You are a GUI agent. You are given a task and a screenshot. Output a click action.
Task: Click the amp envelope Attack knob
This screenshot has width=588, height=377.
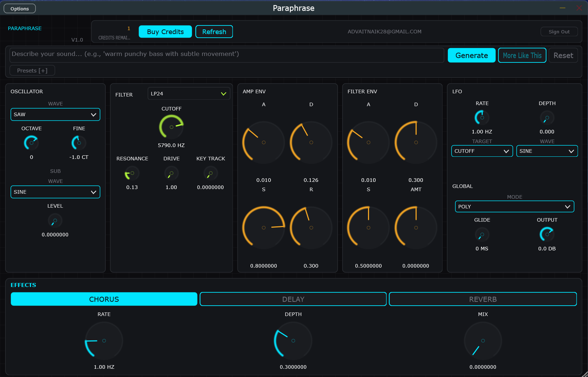[263, 142]
